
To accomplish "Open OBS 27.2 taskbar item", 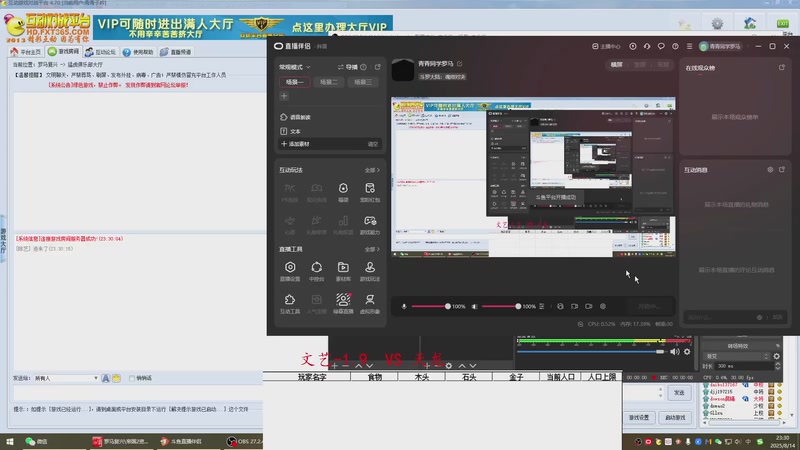I will pos(245,441).
